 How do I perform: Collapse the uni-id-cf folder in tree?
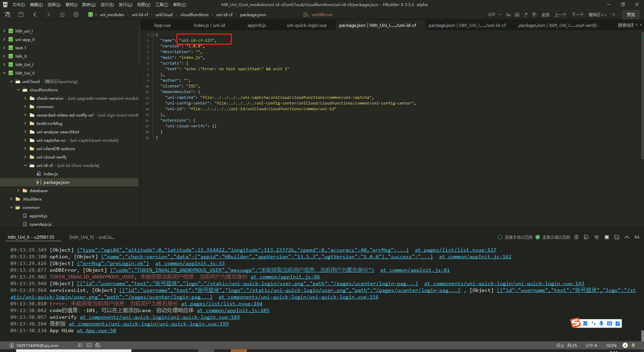coord(25,165)
